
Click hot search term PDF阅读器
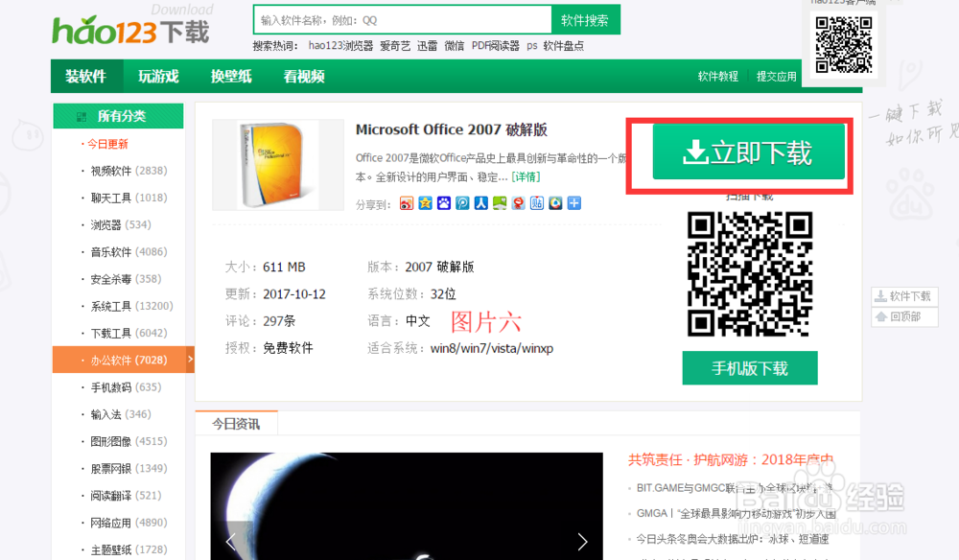click(x=496, y=46)
